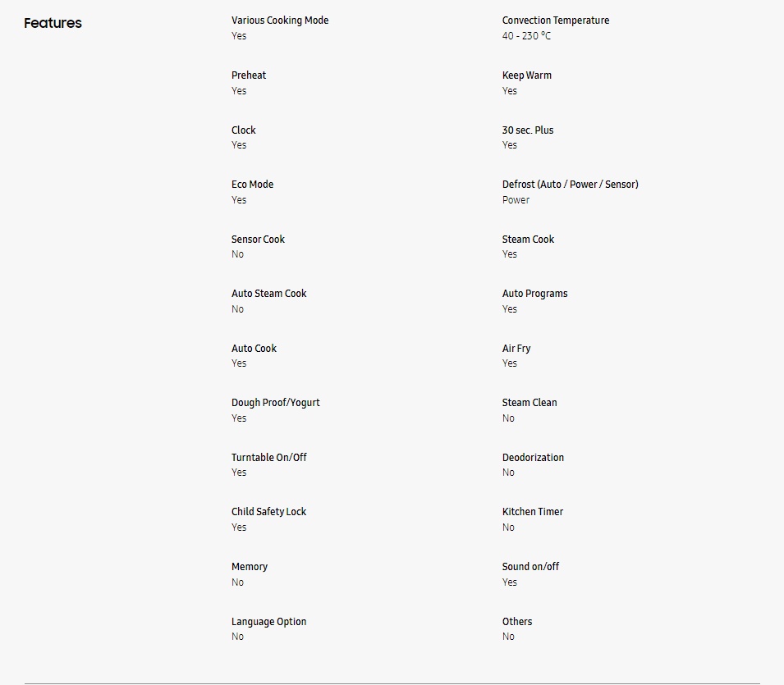Screen dimensions: 784x685
Task: Select the Air Fry label
Action: tap(516, 349)
